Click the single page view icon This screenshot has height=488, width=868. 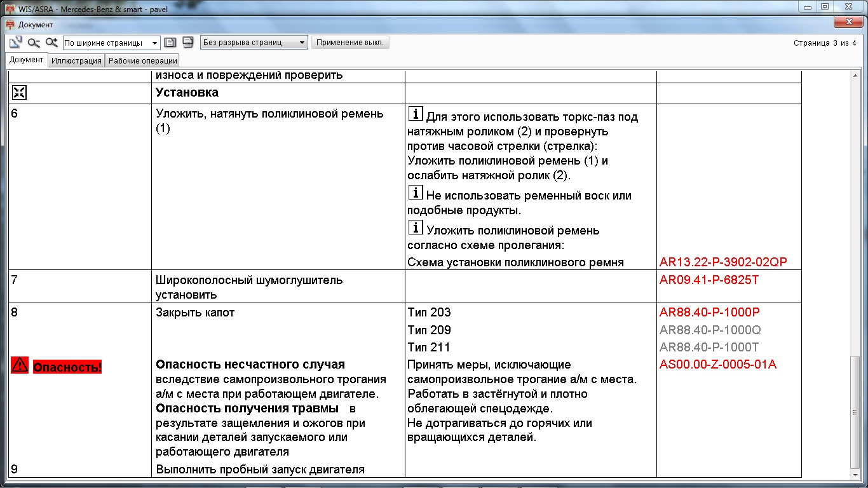pos(170,43)
